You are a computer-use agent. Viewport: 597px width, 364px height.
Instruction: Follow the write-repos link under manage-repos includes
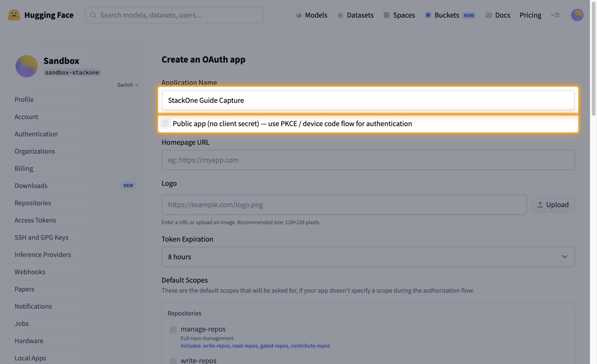coord(216,346)
